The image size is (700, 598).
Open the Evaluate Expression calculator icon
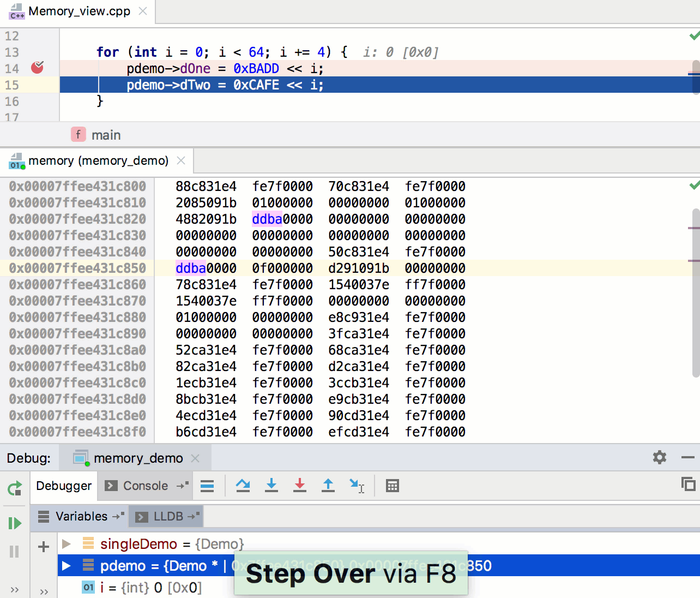click(x=392, y=486)
